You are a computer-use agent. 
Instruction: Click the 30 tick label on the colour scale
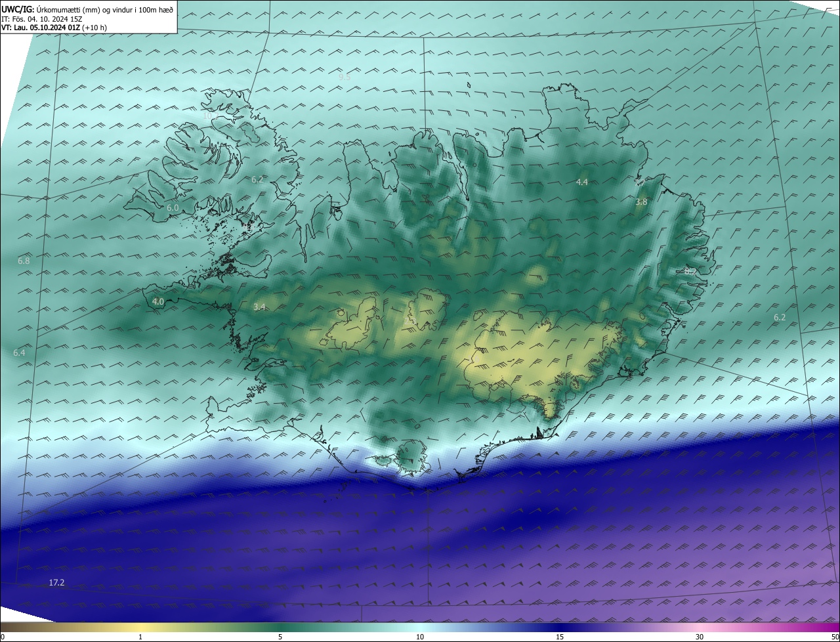tap(700, 637)
